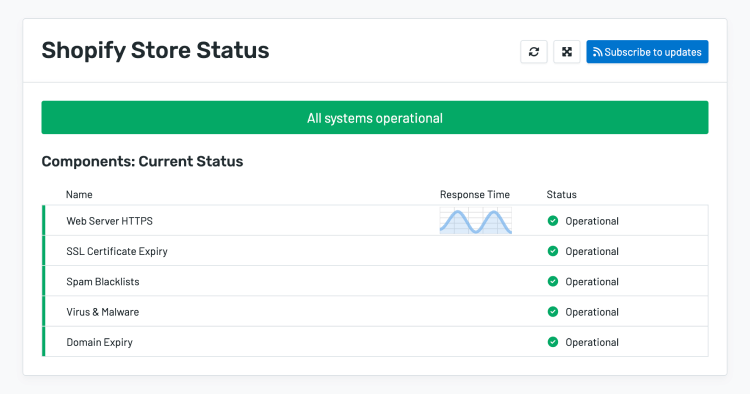Click the Status column header
Screen dimensions: 750x394
point(562,195)
